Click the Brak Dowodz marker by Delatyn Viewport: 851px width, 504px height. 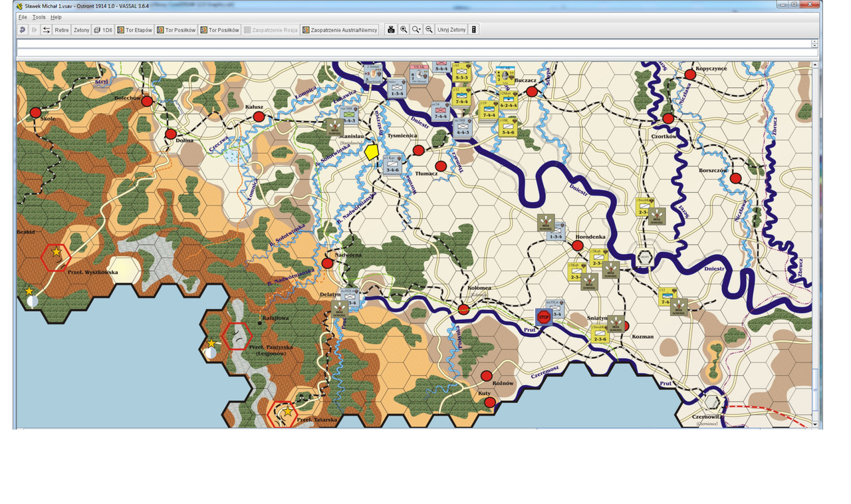[x=340, y=309]
